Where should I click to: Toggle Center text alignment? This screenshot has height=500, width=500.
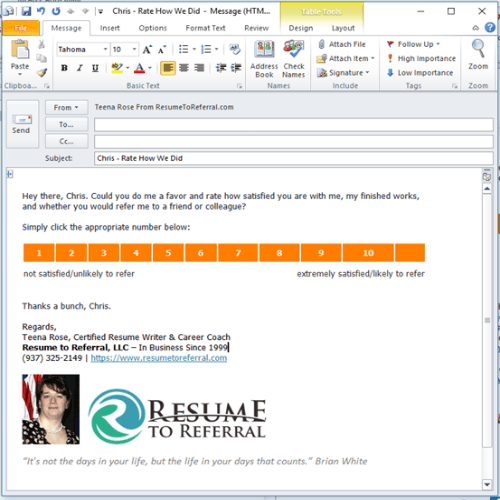click(184, 68)
